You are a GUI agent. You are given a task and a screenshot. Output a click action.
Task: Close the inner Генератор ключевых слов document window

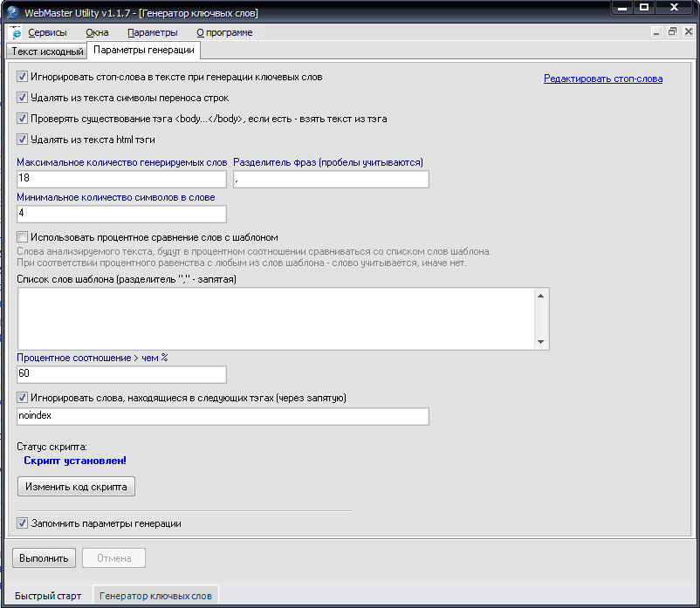(689, 32)
